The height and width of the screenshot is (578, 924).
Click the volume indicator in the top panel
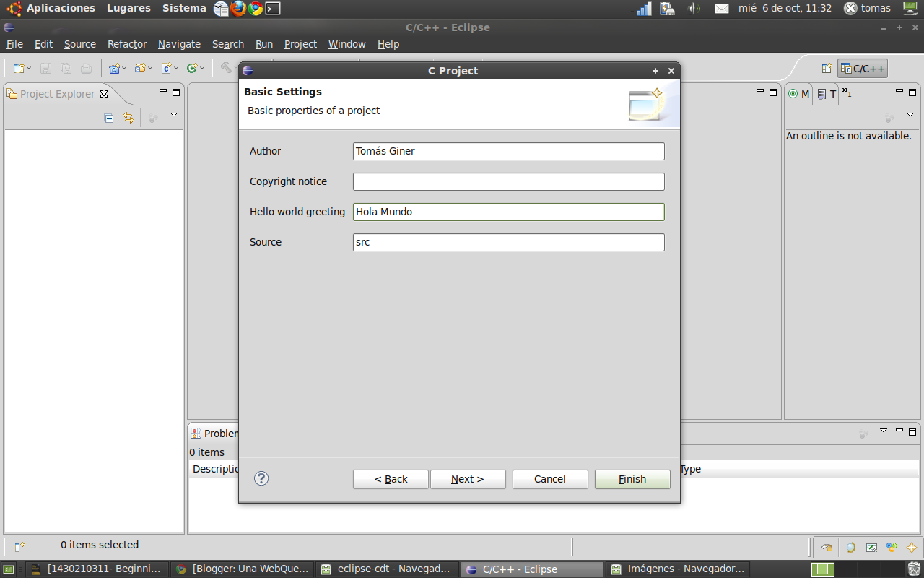click(694, 9)
